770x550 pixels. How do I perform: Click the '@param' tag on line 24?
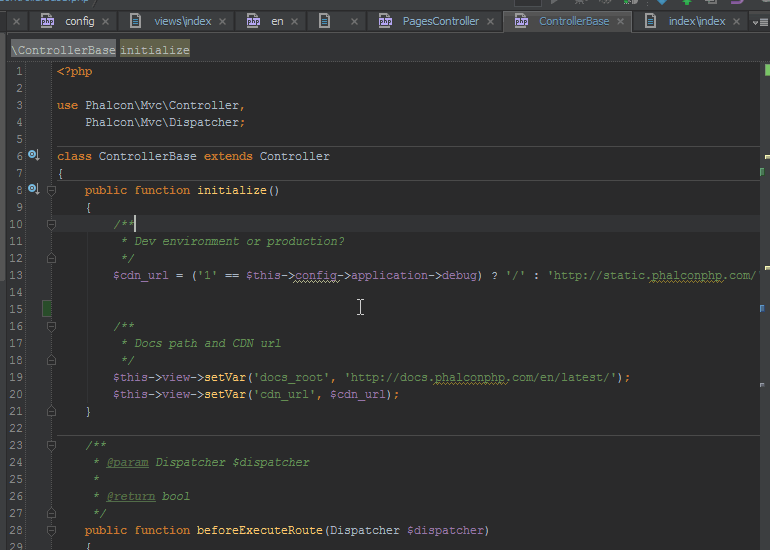[x=127, y=463]
